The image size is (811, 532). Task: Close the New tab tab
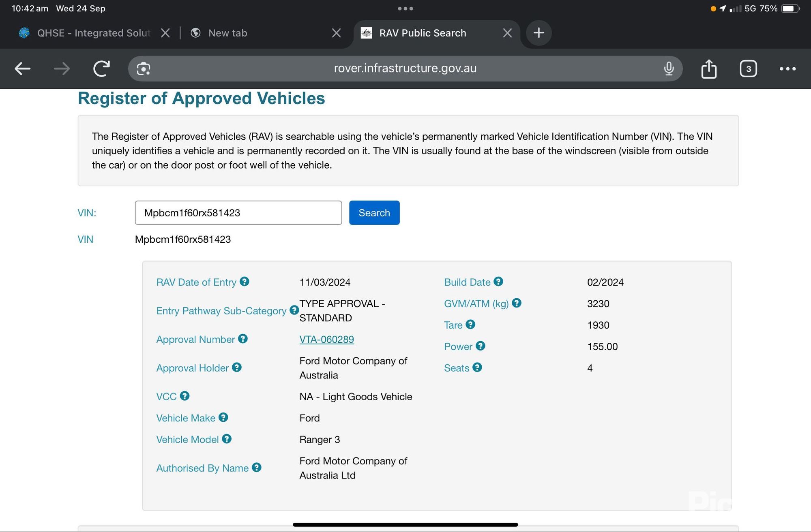point(336,33)
